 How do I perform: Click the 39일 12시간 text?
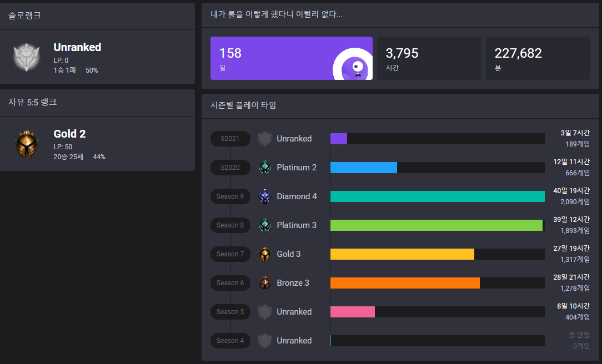(571, 219)
